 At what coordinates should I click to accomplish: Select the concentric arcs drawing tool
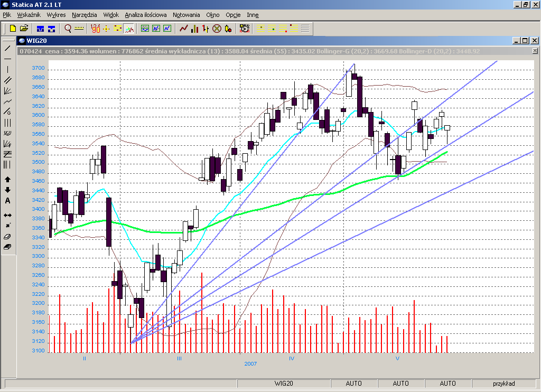tap(7, 133)
